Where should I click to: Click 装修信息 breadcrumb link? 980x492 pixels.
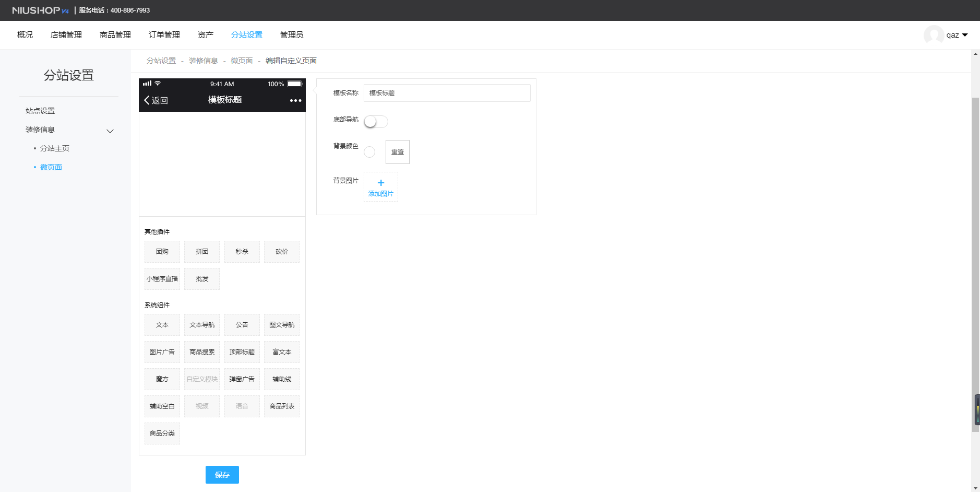(204, 61)
